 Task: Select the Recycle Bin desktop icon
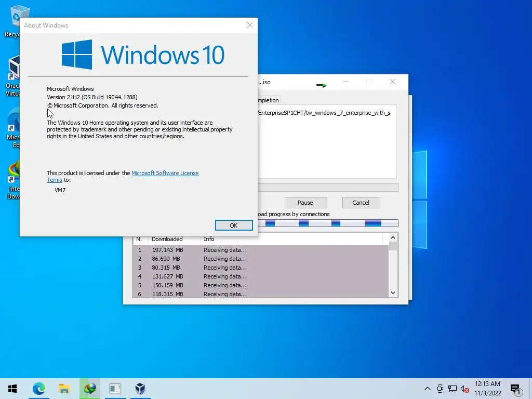[x=12, y=21]
